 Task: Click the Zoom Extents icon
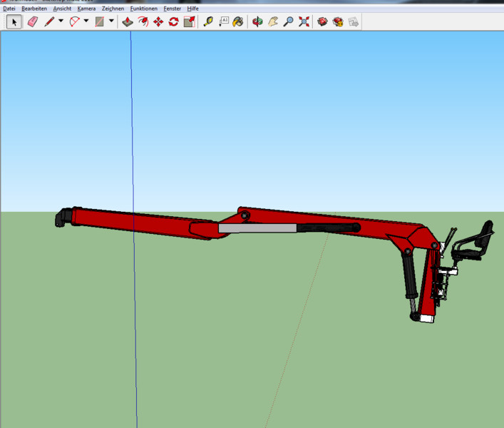click(x=304, y=21)
